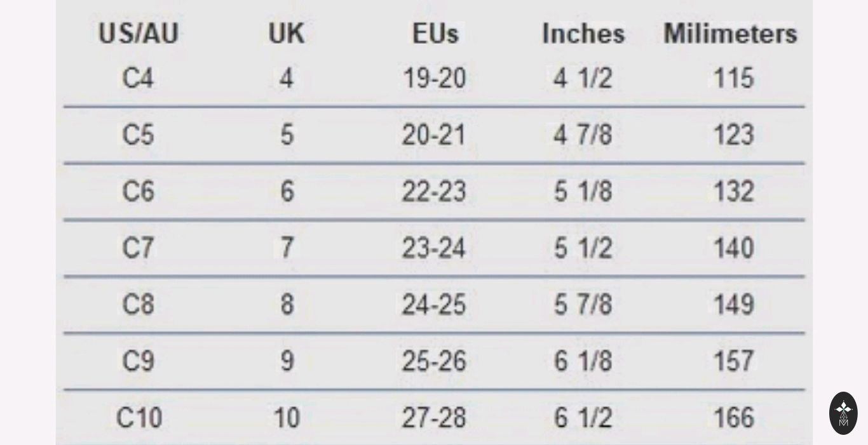Click the 19-20 EU size value
Image resolution: width=868 pixels, height=445 pixels.
435,79
